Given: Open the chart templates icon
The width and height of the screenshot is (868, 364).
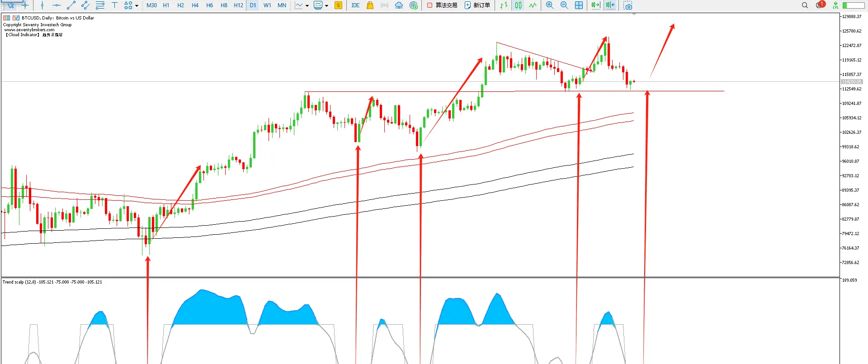Looking at the screenshot, I should [318, 5].
